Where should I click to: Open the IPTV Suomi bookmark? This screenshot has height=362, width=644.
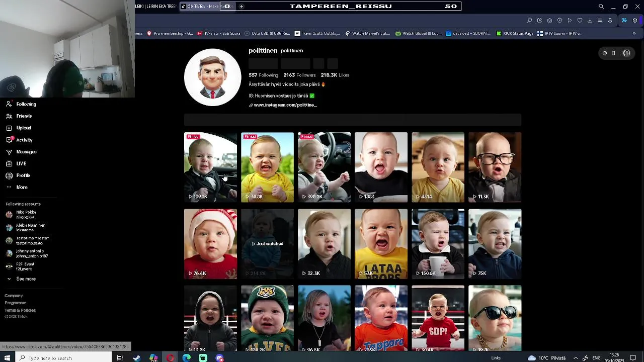(560, 34)
